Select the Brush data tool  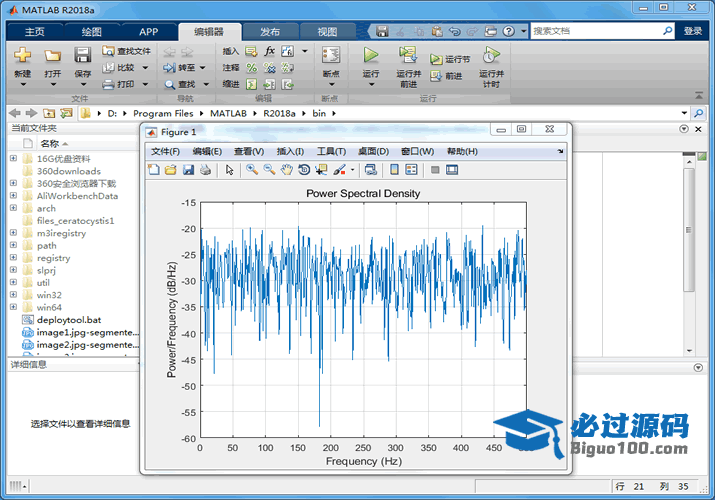tap(339, 170)
